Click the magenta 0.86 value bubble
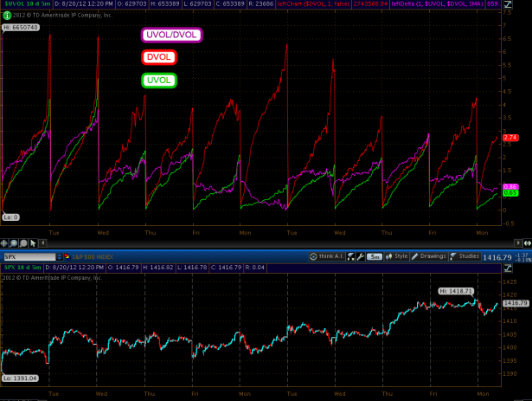532x401 pixels. (x=510, y=187)
